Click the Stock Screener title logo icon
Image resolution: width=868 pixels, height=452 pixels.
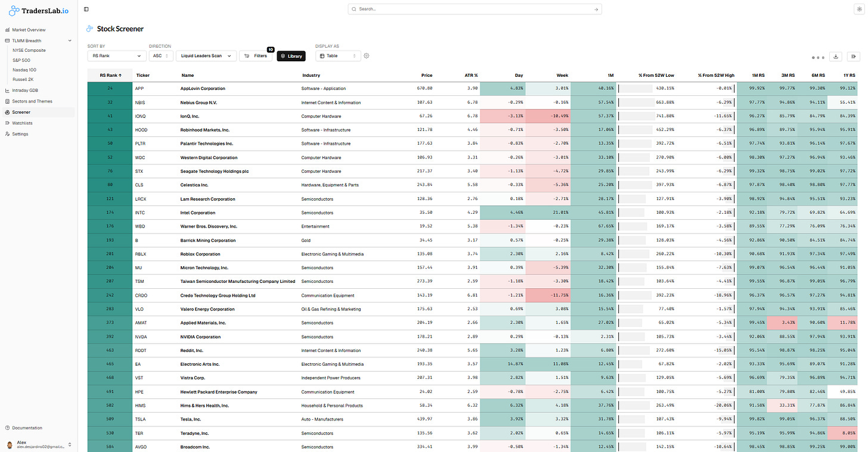tap(89, 29)
